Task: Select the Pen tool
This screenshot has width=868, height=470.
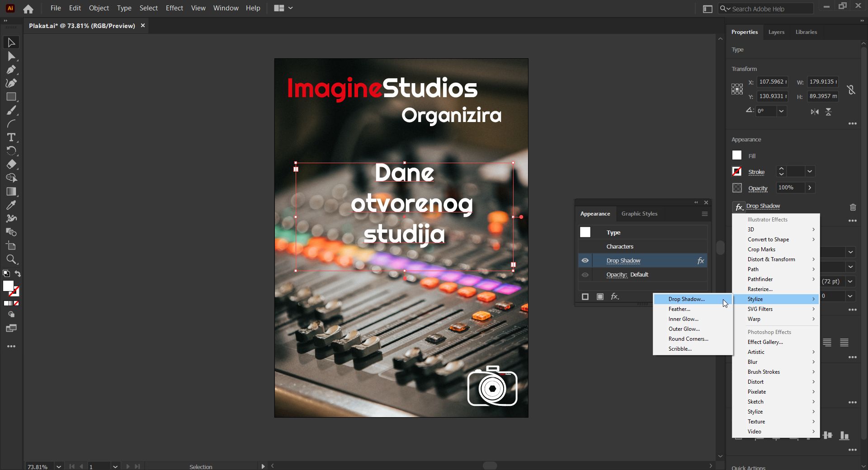Action: (x=11, y=70)
